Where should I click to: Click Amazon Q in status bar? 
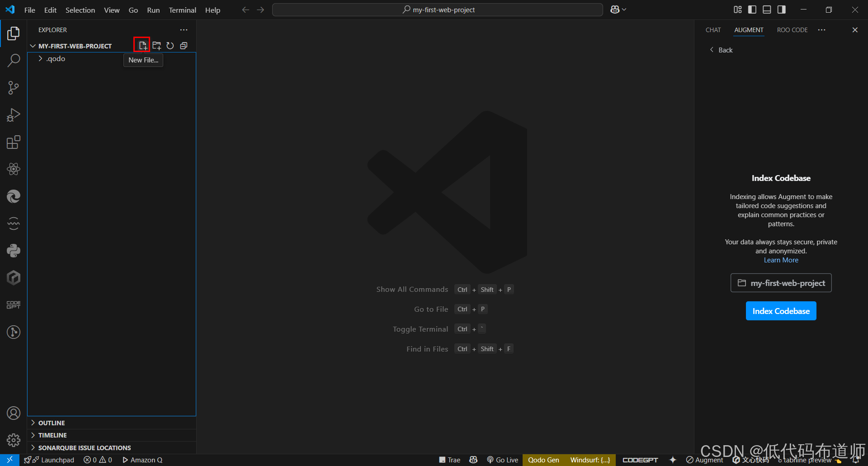coord(142,460)
